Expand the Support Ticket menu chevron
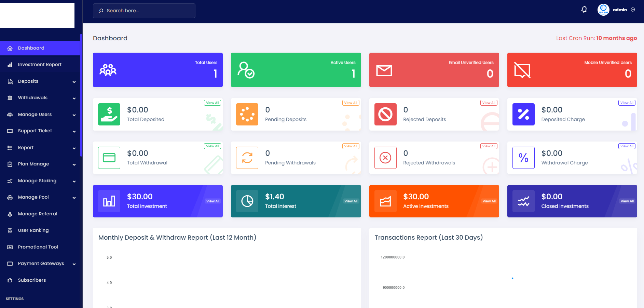Viewport: 644px width, 308px height. point(74,131)
